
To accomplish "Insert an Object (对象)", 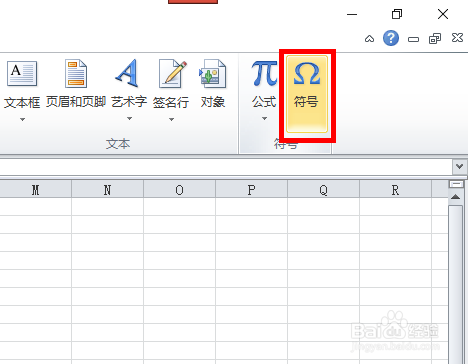I will coord(213,83).
